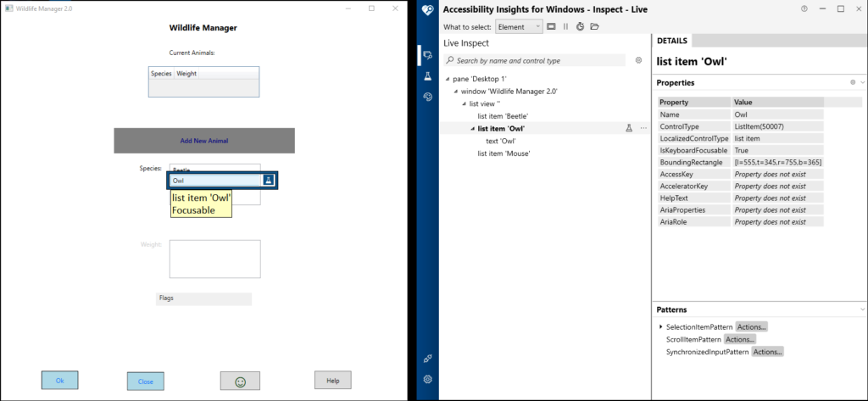The width and height of the screenshot is (868, 401).
Task: Click the Ok button in Wildlife Manager
Action: tap(60, 381)
